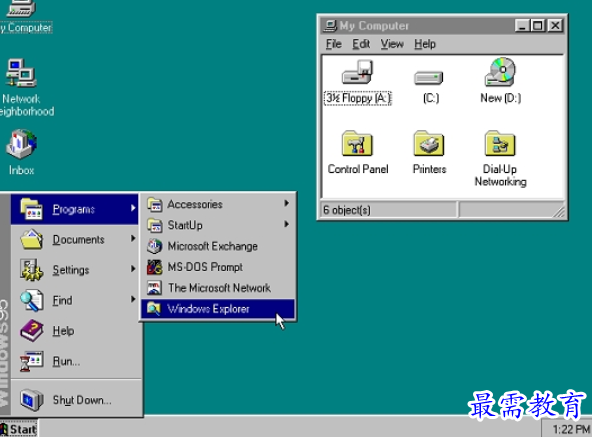Click the Shut Down... label

pos(82,400)
